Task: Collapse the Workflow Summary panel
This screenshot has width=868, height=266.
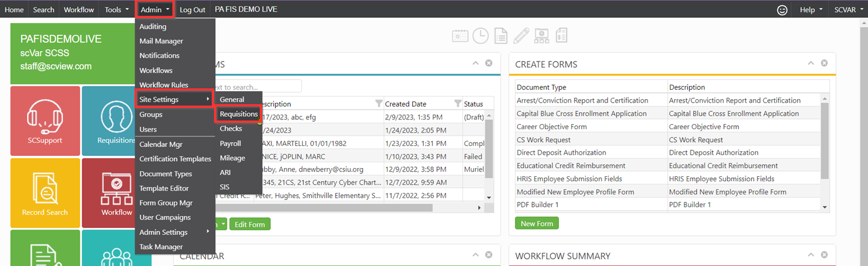Action: 811,255
